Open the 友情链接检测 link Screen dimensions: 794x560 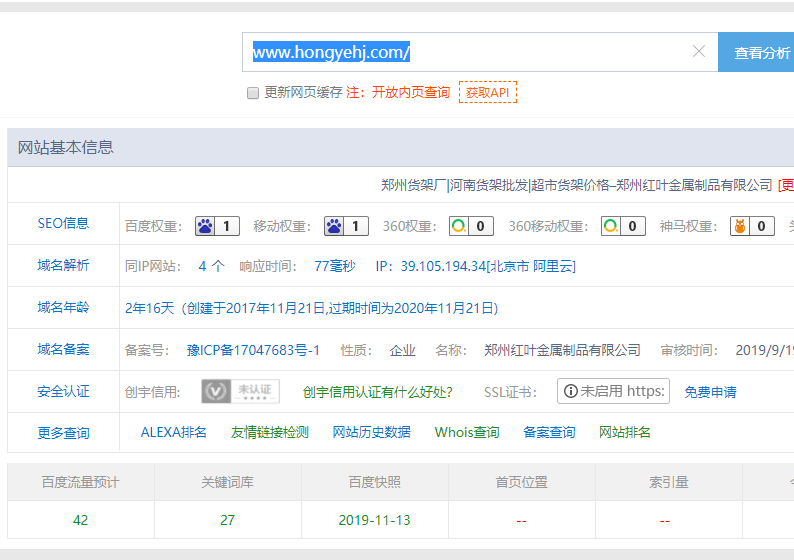270,432
